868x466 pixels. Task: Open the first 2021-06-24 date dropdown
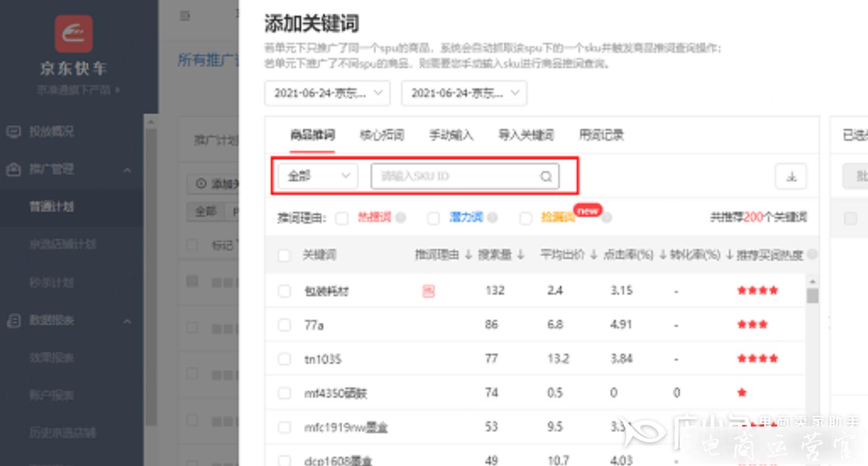[327, 94]
